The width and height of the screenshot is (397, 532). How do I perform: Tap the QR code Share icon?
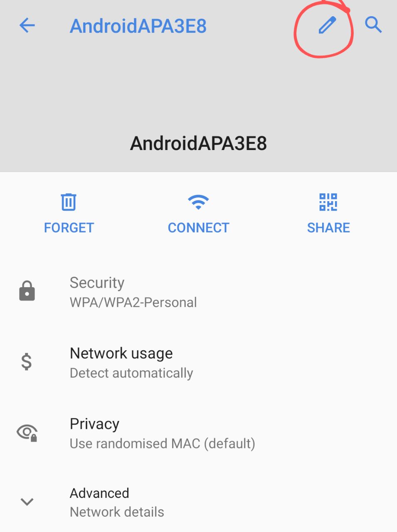pos(328,202)
